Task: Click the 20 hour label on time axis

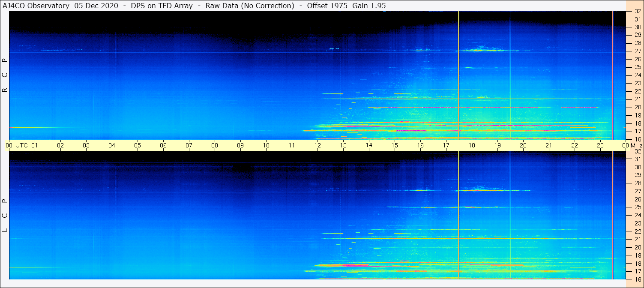Action: [x=523, y=145]
